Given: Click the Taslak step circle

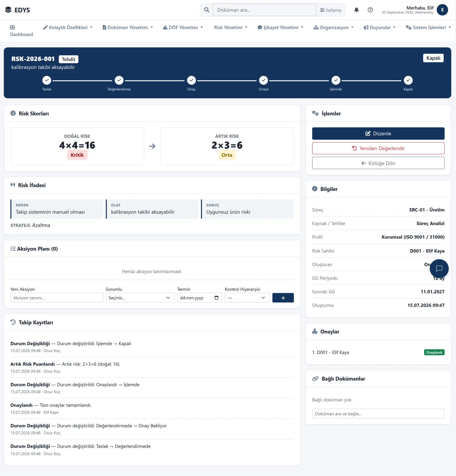Looking at the screenshot, I should (x=47, y=80).
